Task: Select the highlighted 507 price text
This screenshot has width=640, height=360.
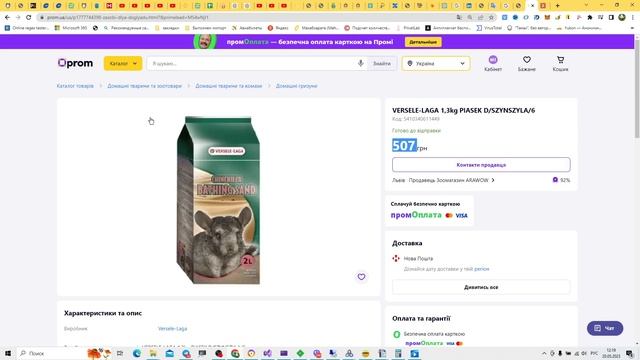Action: pyautogui.click(x=404, y=145)
